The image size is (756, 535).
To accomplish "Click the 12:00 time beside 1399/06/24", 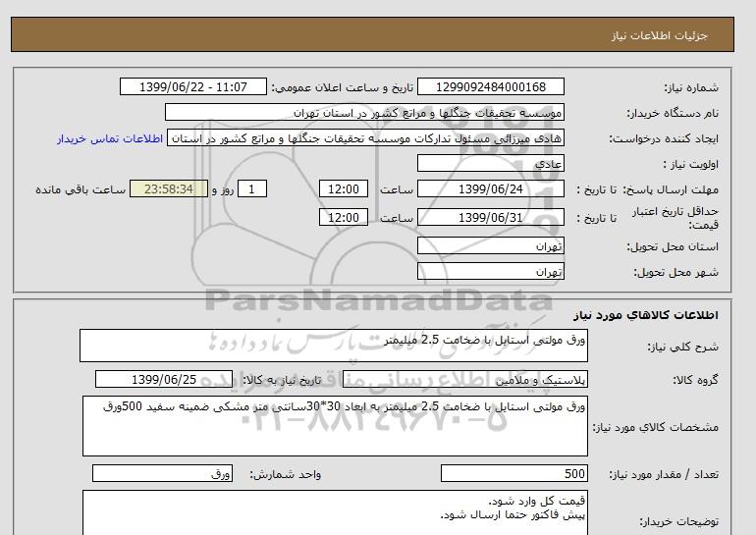I will (344, 188).
